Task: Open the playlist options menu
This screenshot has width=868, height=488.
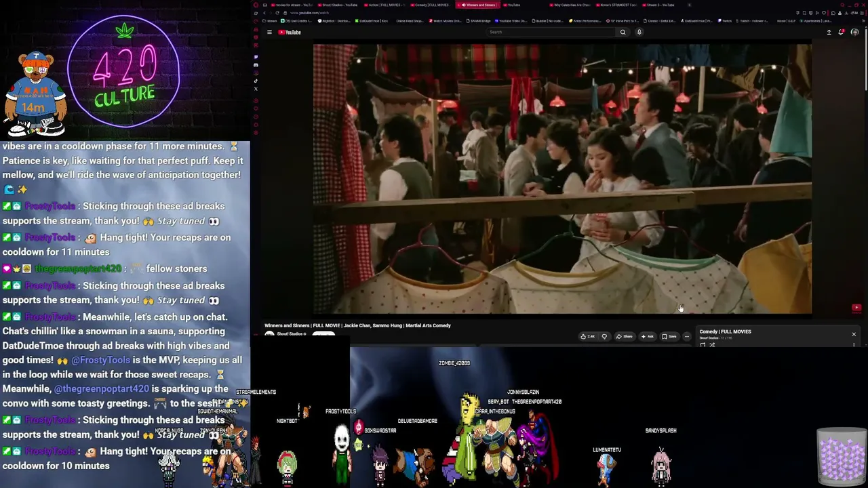Action: tap(854, 344)
